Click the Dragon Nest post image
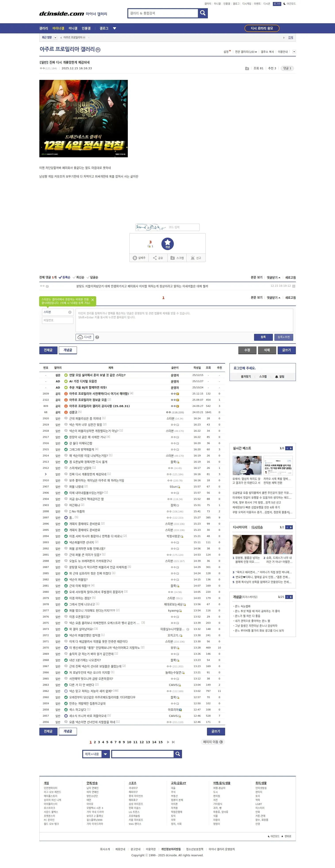This screenshot has width=335, height=868. click(84, 118)
